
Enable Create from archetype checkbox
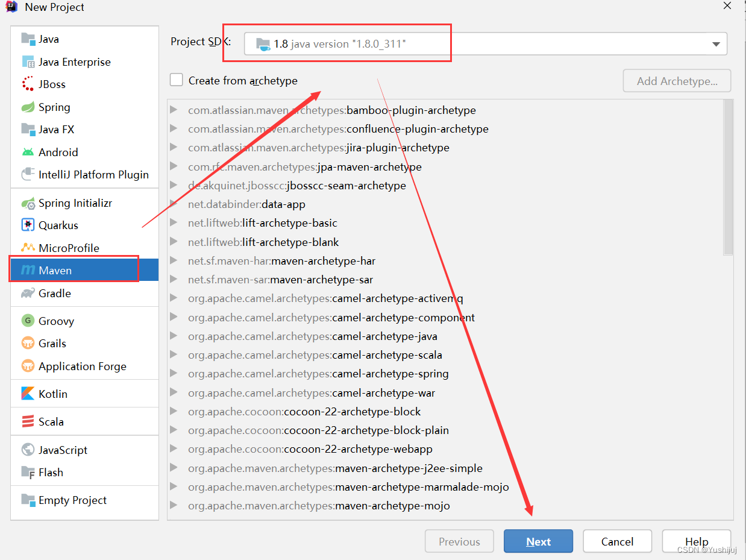176,80
